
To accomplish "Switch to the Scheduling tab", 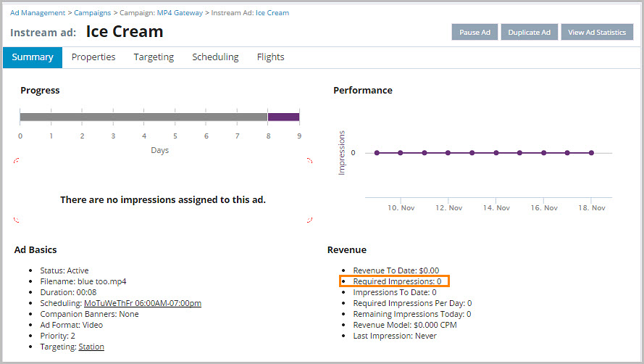I will [215, 57].
